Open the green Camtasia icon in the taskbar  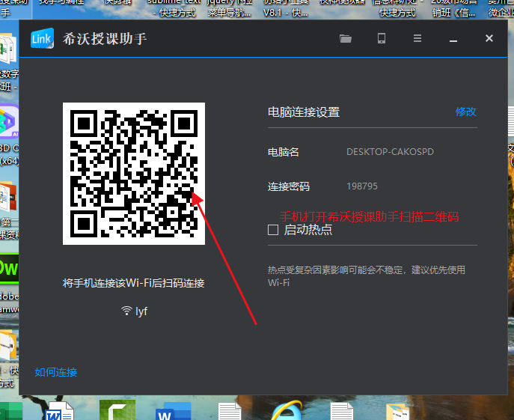[117, 410]
